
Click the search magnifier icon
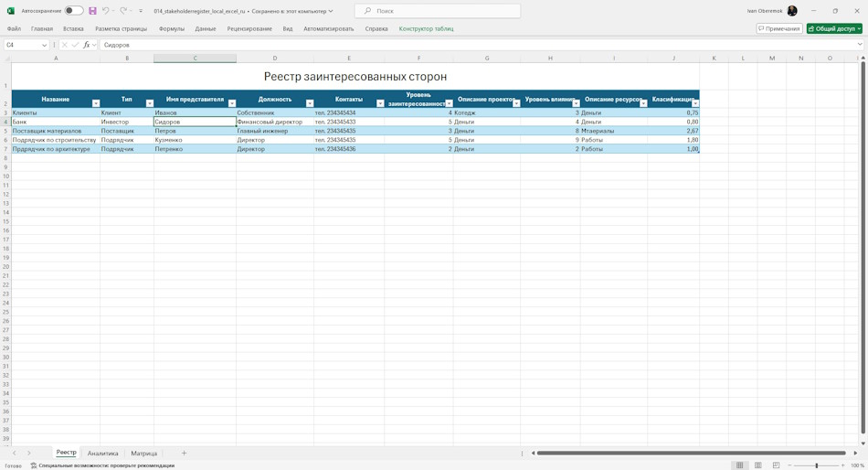pyautogui.click(x=367, y=11)
